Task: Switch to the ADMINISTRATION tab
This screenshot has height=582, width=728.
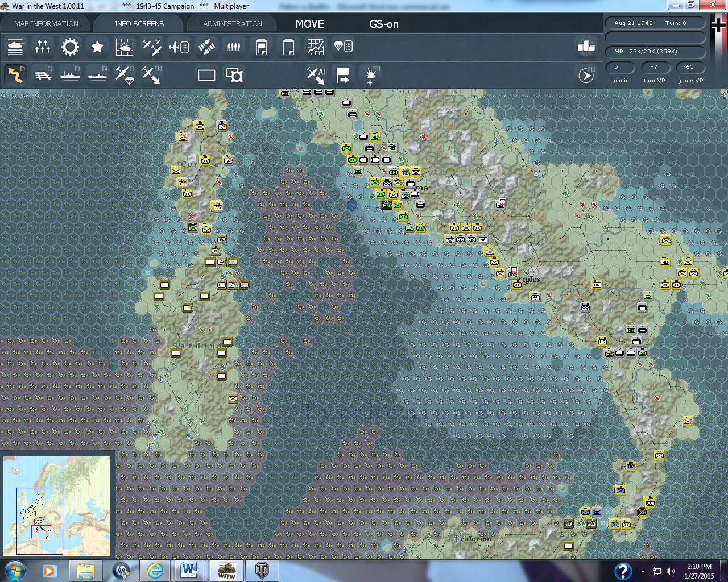Action: pos(233,23)
